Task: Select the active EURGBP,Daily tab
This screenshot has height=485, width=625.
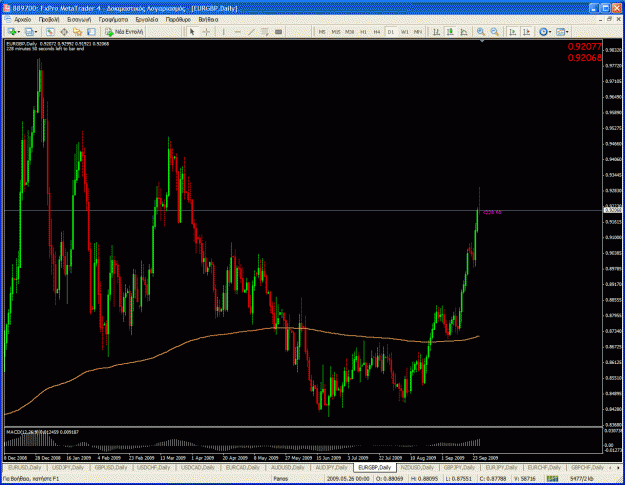Action: pyautogui.click(x=375, y=467)
